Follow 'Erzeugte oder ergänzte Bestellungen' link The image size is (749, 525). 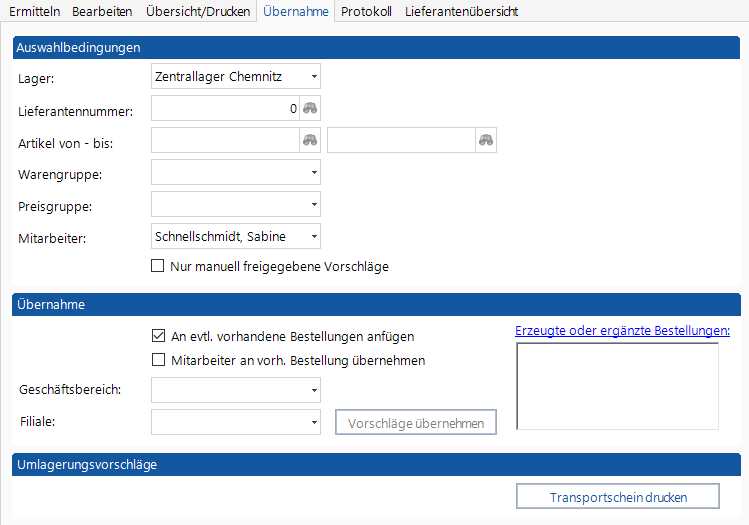point(622,331)
